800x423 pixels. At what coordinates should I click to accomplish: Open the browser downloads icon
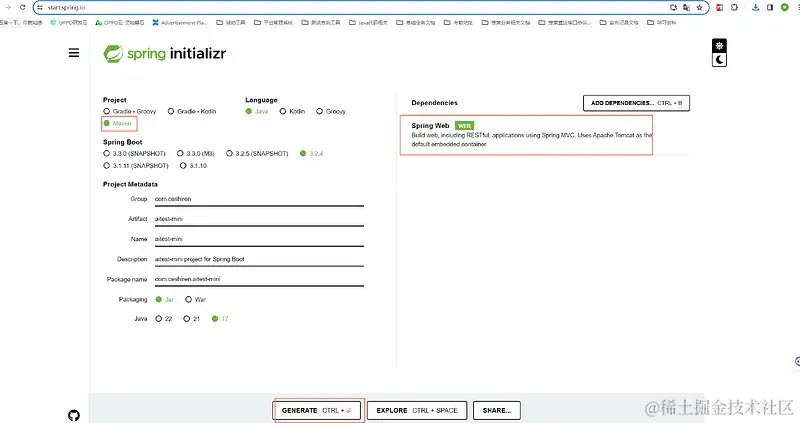point(756,8)
